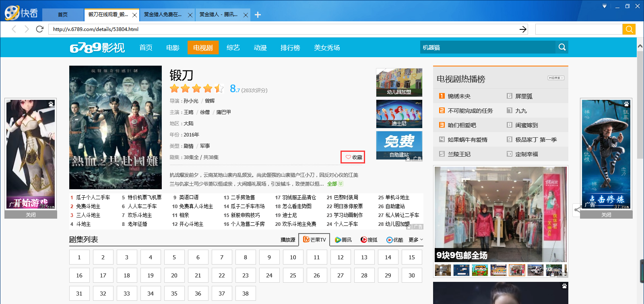Click the scrollbar up arrow
The height and width of the screenshot is (304, 644).
click(640, 46)
